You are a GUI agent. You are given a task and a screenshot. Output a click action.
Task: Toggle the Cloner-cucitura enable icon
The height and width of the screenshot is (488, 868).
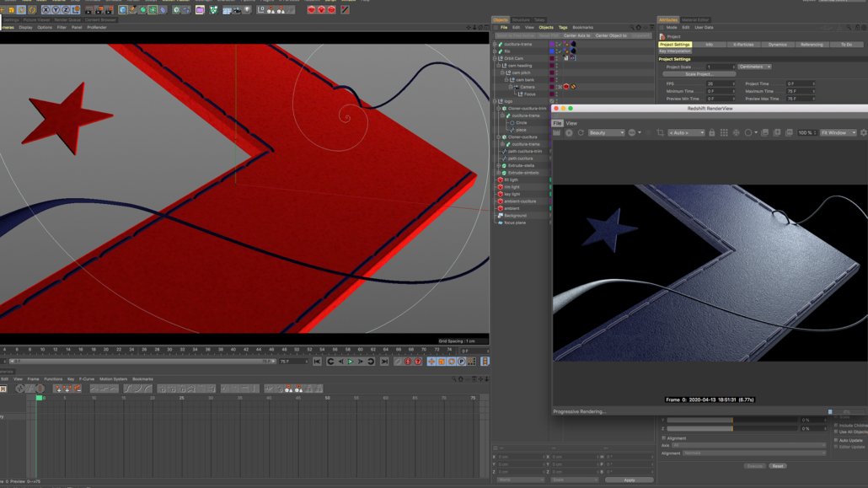tap(504, 137)
